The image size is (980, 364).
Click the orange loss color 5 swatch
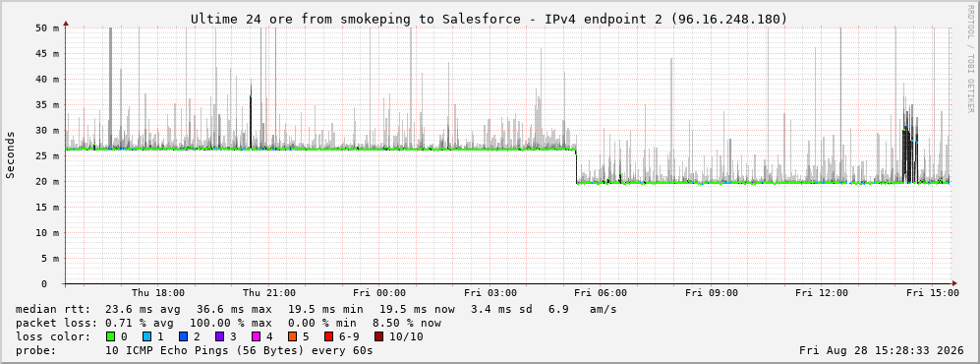pyautogui.click(x=292, y=336)
